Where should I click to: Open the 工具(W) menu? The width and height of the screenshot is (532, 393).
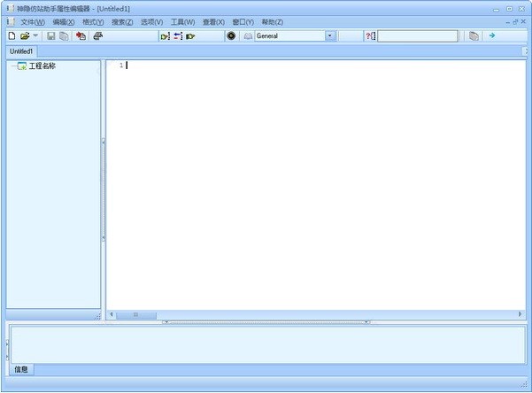pos(182,22)
